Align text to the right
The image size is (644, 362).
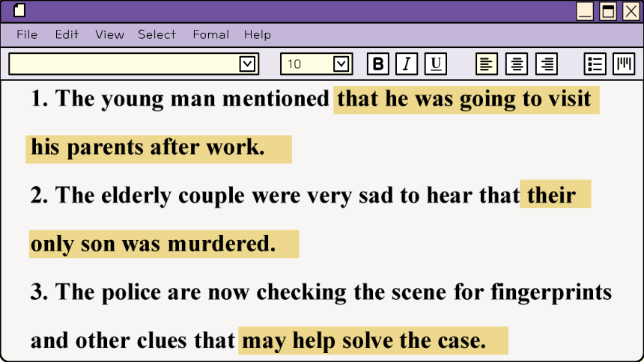click(547, 64)
